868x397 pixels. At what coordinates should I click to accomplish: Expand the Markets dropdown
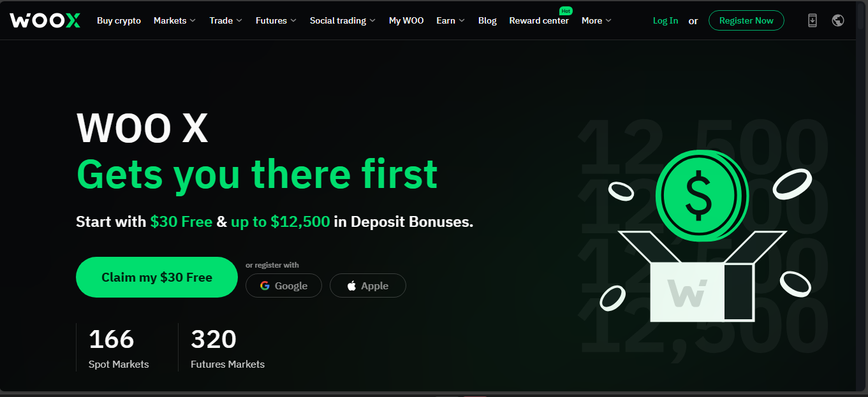coord(175,20)
